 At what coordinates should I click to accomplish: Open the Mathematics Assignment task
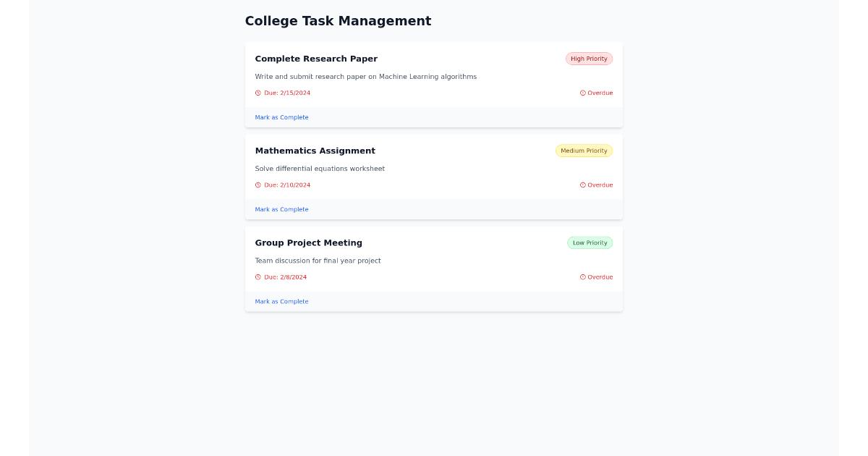[x=315, y=151]
